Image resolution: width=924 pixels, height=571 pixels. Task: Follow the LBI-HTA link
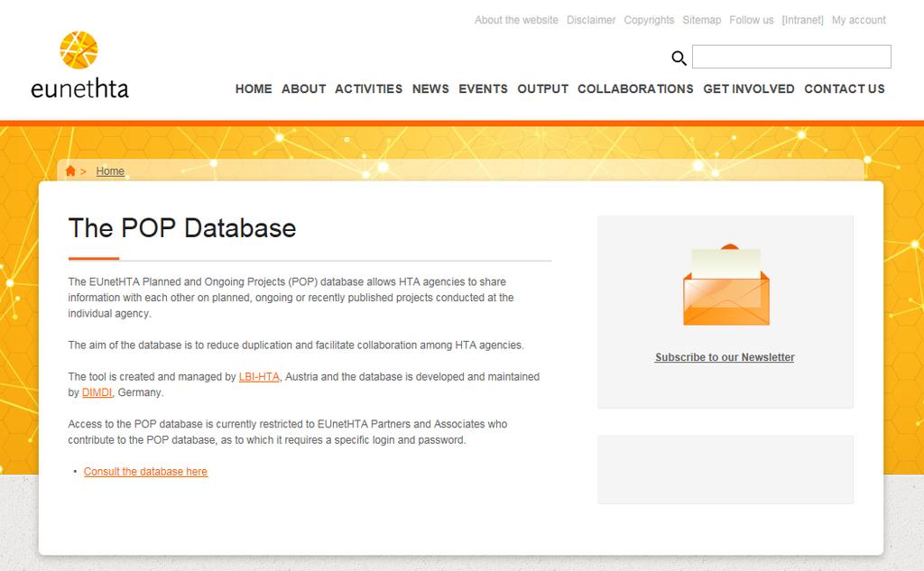(259, 376)
